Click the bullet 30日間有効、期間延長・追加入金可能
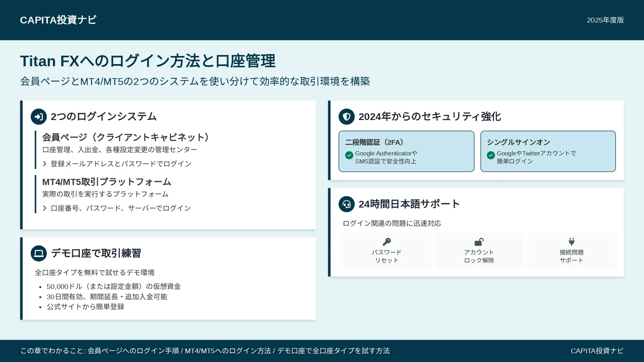 [x=107, y=297]
